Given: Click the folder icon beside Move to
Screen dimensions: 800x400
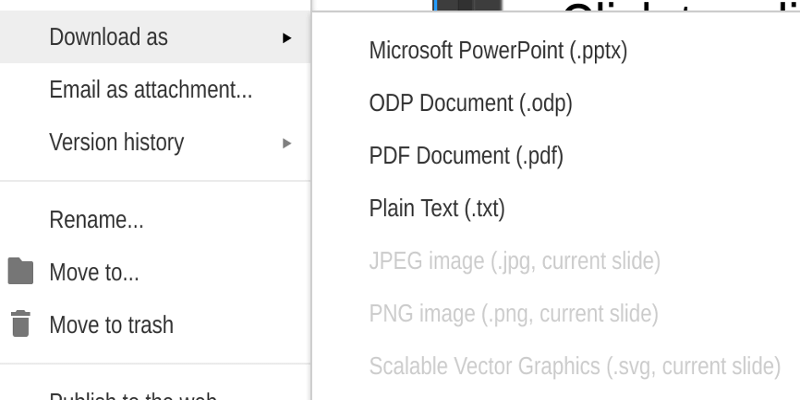Looking at the screenshot, I should click(20, 271).
